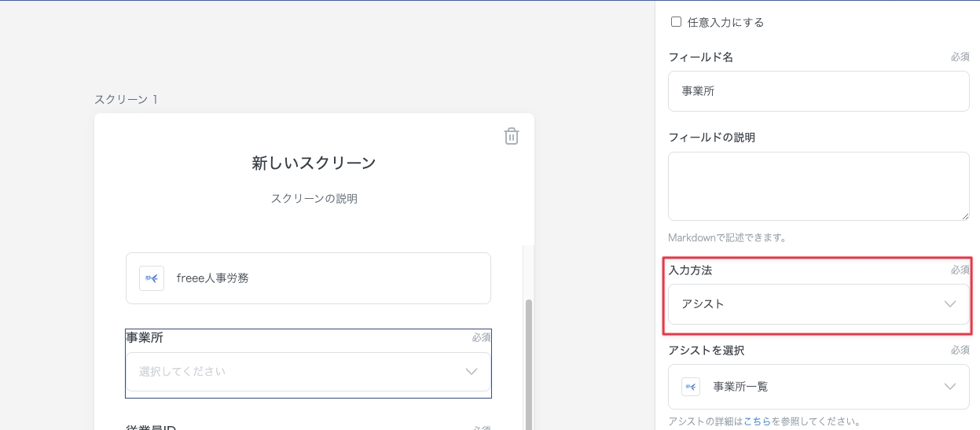980x430 pixels.
Task: Grab the フィールドの説明 textarea resize handle
Action: (964, 216)
